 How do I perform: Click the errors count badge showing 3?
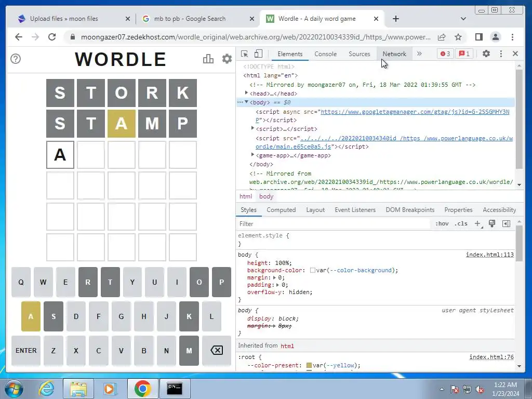pos(445,54)
